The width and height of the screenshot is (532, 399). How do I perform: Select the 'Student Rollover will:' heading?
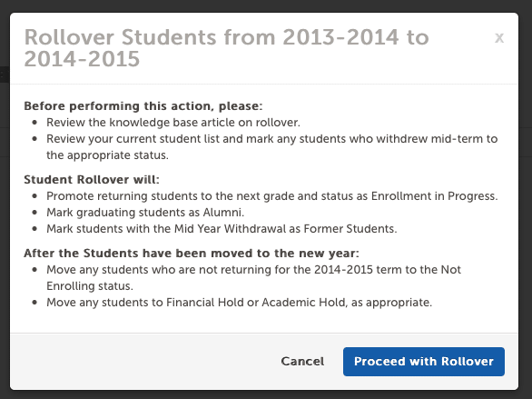tap(92, 179)
